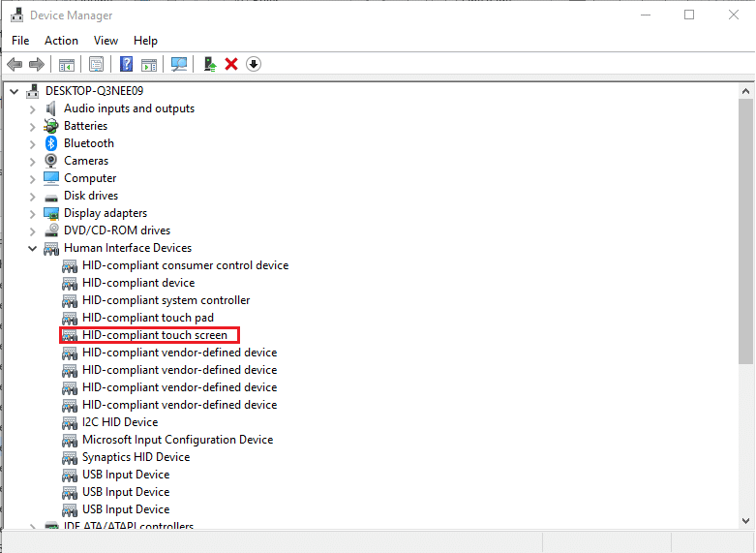Click the Properties toolbar icon
This screenshot has height=553, width=756.
96,64
